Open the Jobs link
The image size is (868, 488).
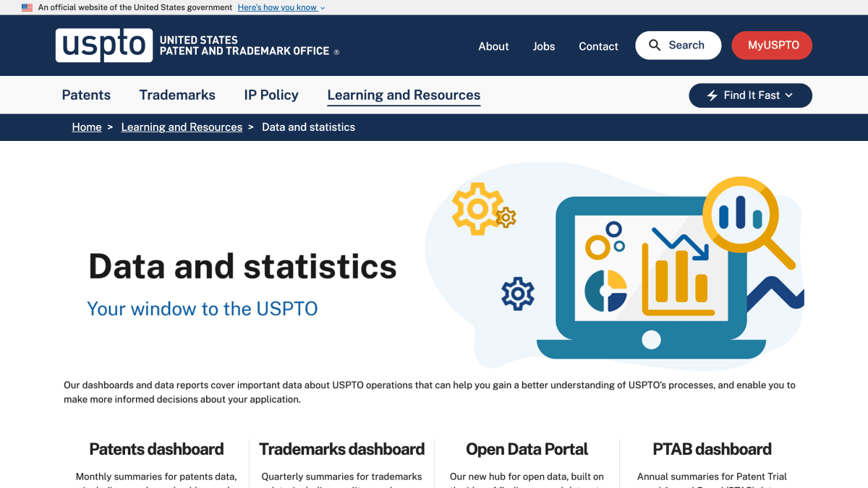(x=544, y=46)
